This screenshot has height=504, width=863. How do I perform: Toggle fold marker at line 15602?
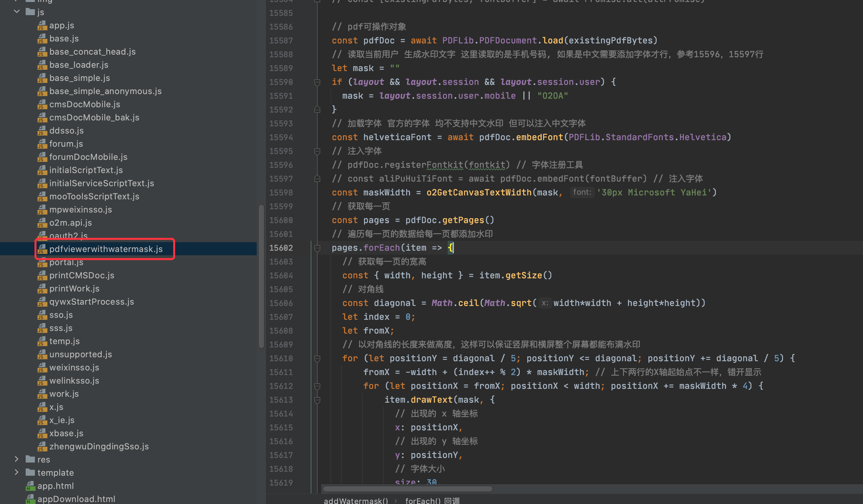pos(317,248)
